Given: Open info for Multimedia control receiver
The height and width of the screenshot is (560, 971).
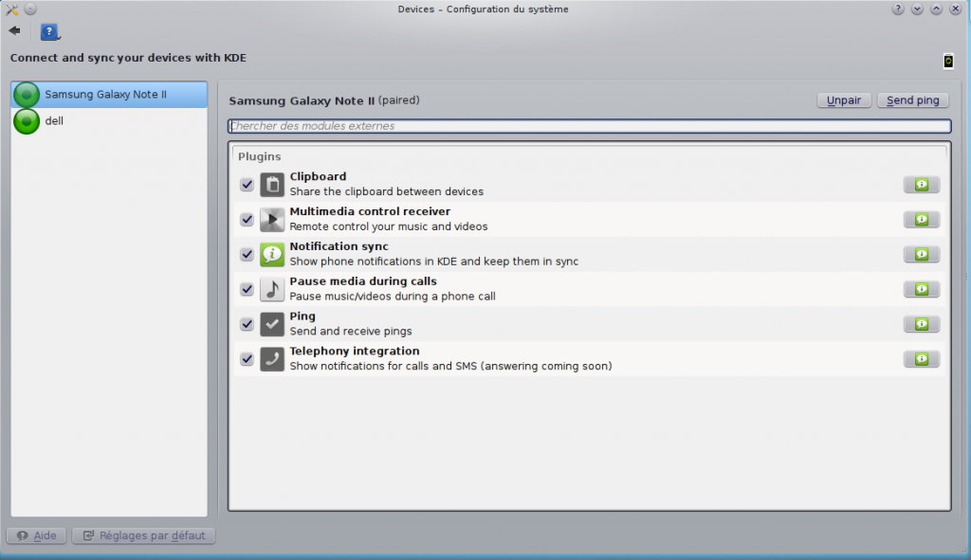Looking at the screenshot, I should click(x=922, y=220).
